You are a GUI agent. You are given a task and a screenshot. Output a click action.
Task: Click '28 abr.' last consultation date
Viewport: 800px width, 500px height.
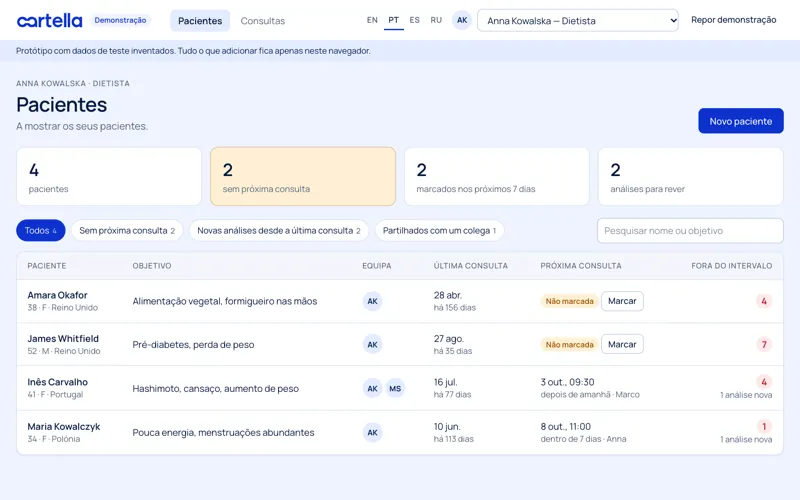[x=447, y=295]
